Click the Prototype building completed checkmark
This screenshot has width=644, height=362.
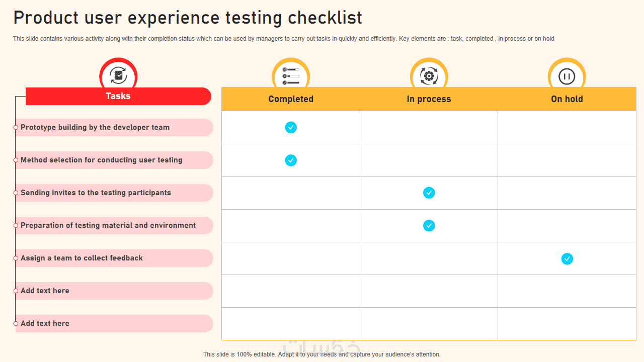tap(291, 128)
